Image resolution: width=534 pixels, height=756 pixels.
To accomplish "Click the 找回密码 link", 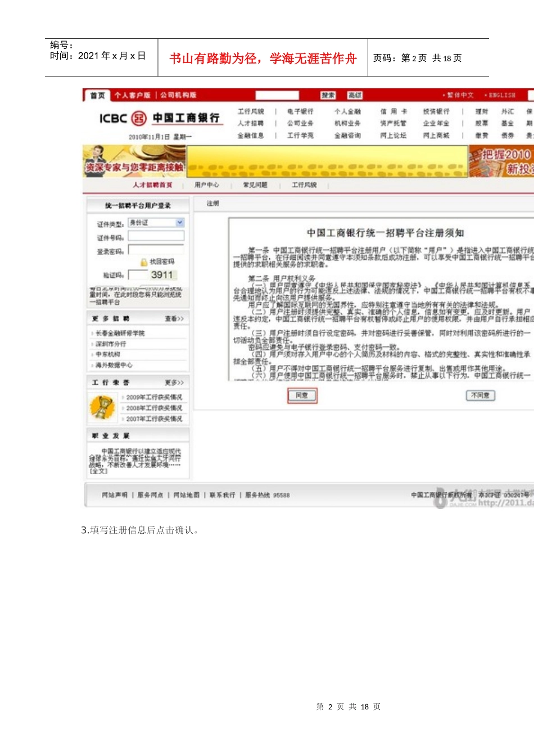I will 162,262.
